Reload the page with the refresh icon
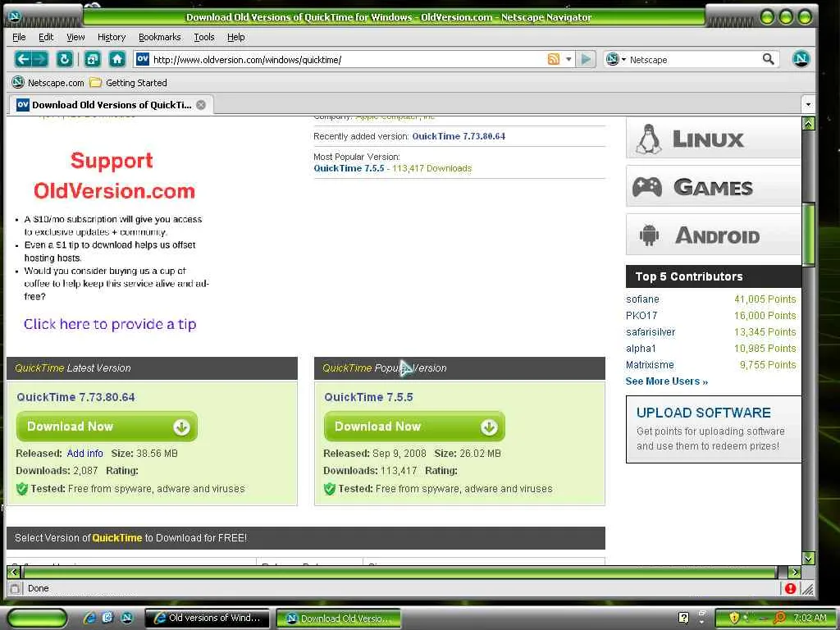840x630 pixels. click(x=65, y=59)
